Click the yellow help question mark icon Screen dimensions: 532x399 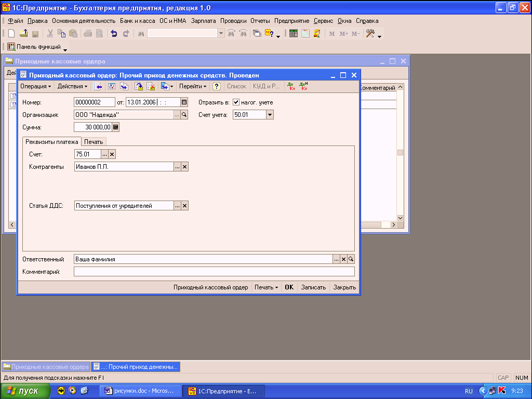click(x=217, y=86)
